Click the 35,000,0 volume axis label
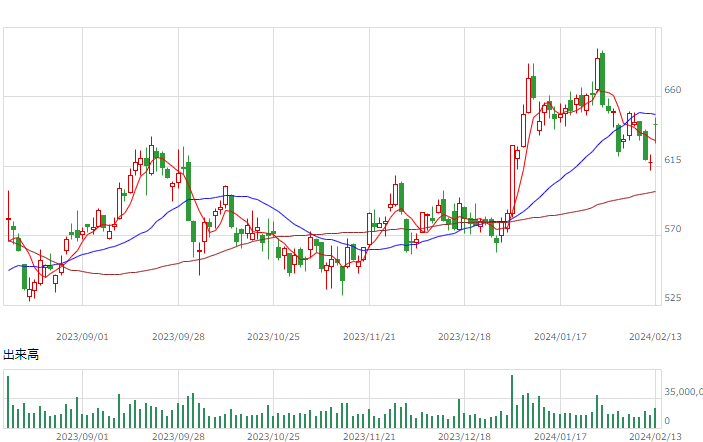This screenshot has height=442, width=703. point(683,392)
